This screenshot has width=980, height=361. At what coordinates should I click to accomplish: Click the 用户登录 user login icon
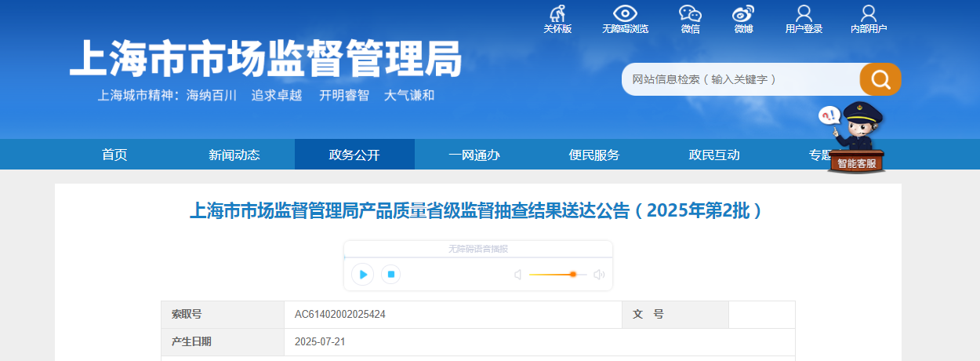pos(804,13)
